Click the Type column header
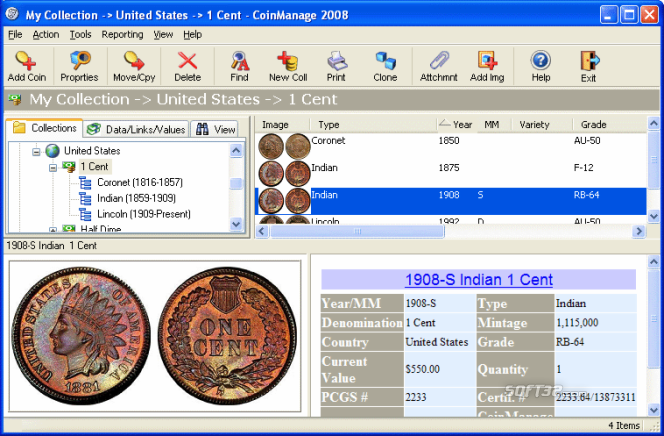The height and width of the screenshot is (436, 664). (x=373, y=124)
